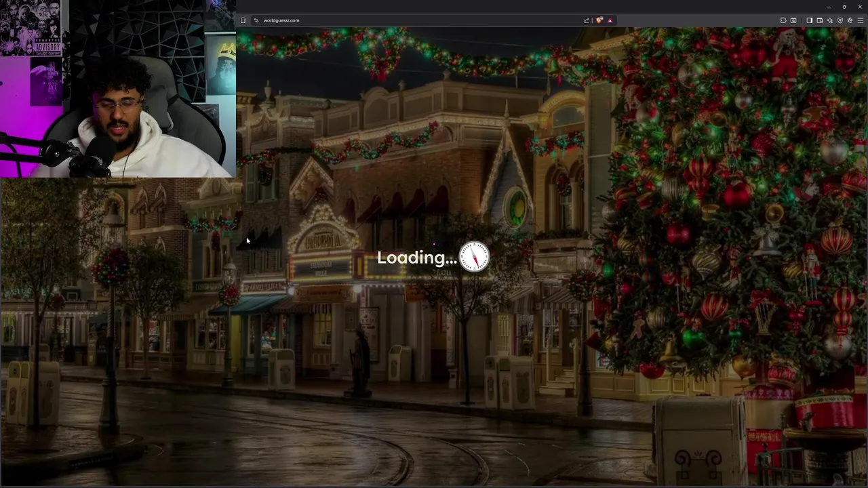This screenshot has width=868, height=488.
Task: Click the "Loading..." text
Action: click(x=417, y=258)
